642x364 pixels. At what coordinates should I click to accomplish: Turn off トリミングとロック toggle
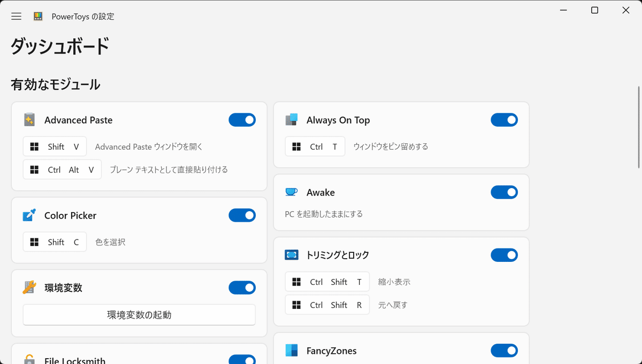(504, 255)
